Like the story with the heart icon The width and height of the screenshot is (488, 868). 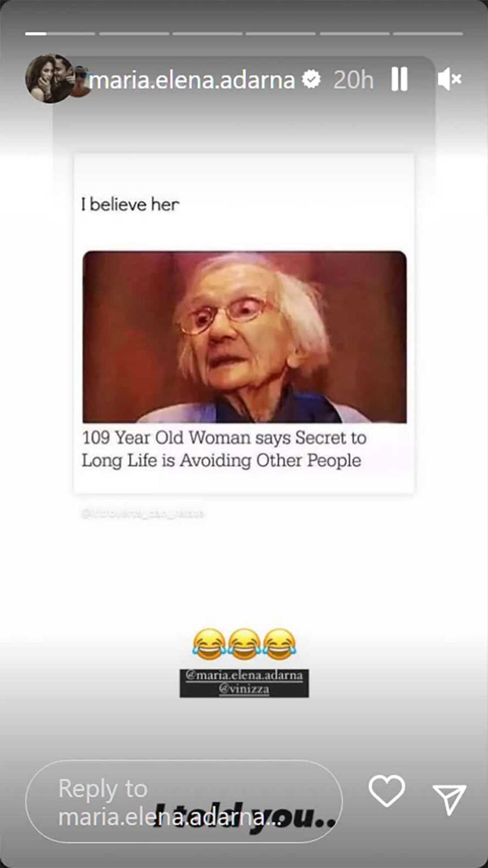pos(386,790)
